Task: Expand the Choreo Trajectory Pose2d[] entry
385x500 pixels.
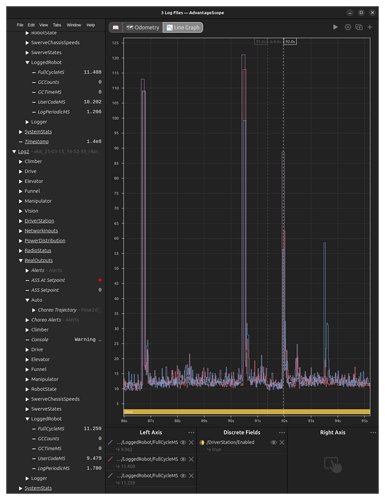Action: 34,310
